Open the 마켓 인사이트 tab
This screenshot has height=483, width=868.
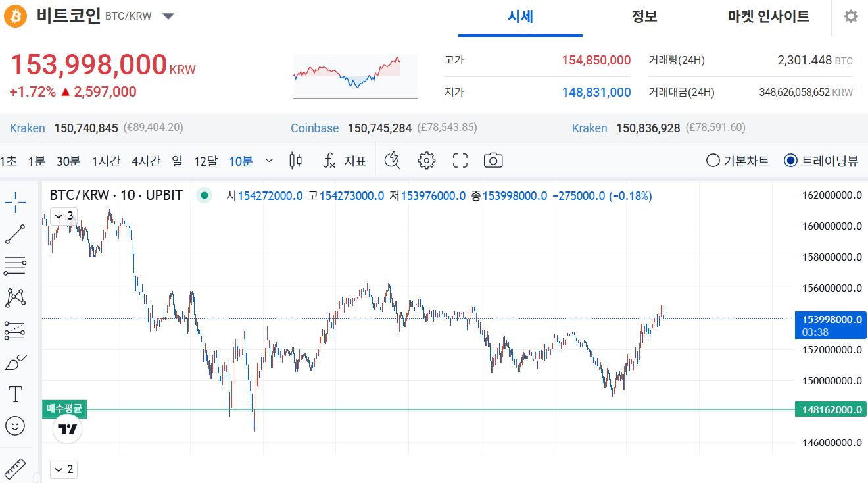coord(768,17)
